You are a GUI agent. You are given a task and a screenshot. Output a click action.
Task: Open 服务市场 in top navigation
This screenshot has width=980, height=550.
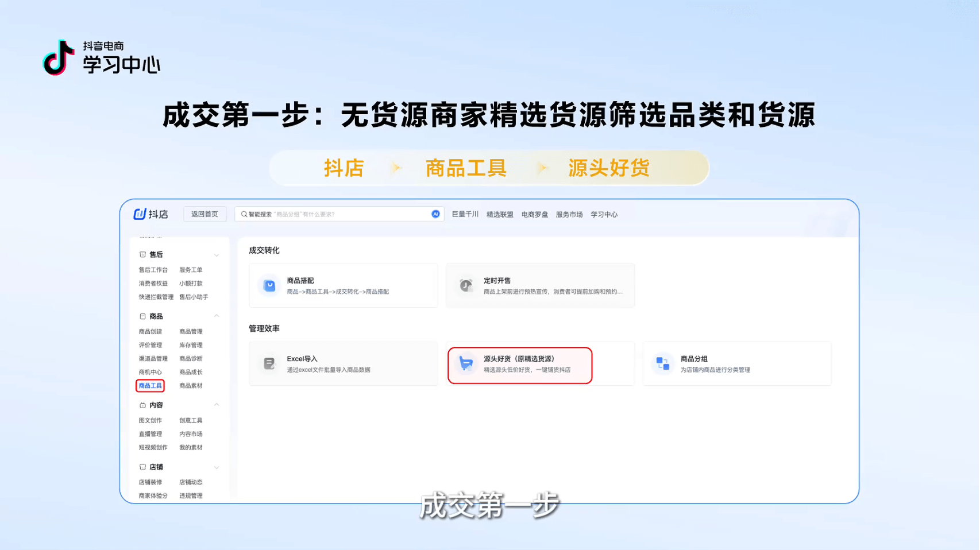pyautogui.click(x=569, y=214)
